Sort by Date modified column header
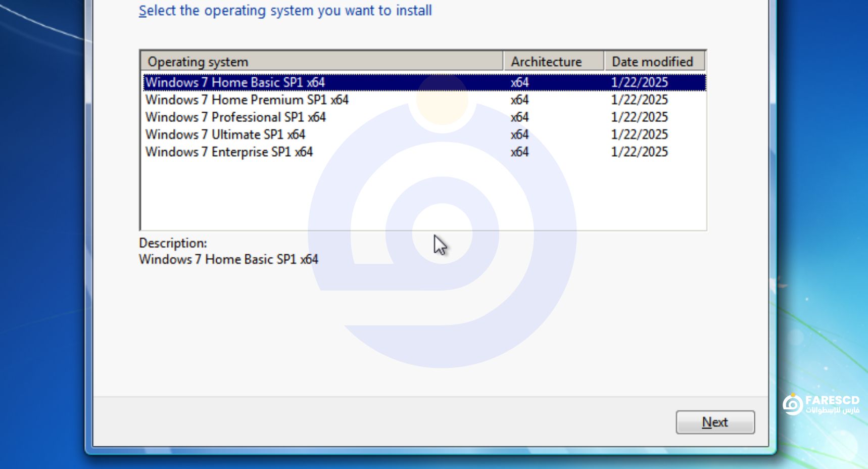This screenshot has height=469, width=868. pos(655,62)
